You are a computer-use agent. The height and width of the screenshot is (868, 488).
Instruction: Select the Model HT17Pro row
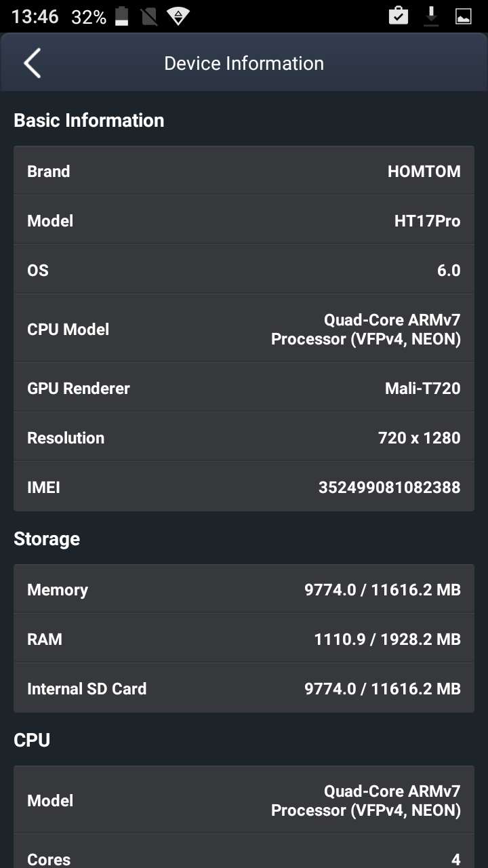click(x=244, y=220)
